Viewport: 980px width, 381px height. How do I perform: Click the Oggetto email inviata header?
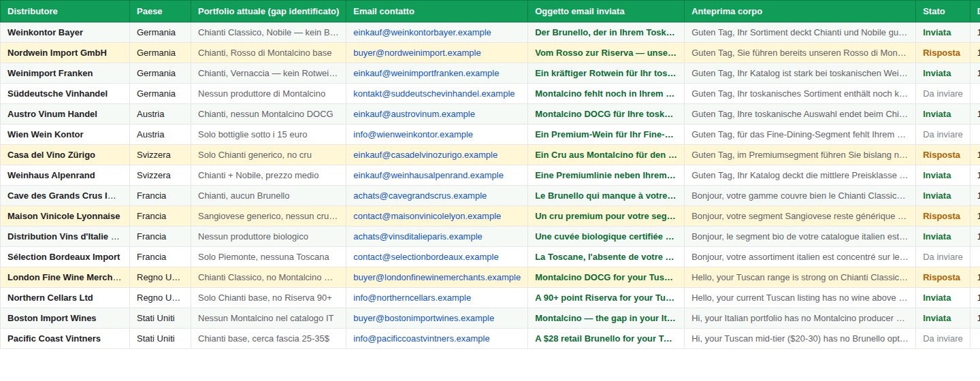click(x=606, y=12)
